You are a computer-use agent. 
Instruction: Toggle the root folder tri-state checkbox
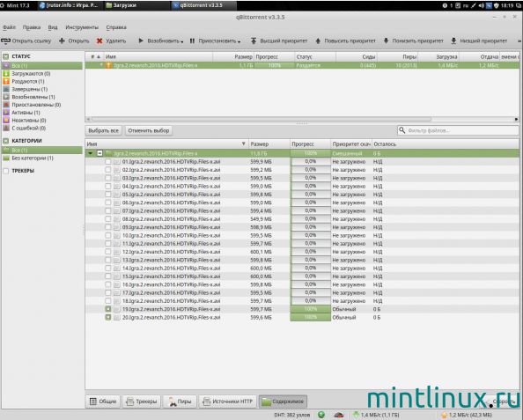pos(99,153)
